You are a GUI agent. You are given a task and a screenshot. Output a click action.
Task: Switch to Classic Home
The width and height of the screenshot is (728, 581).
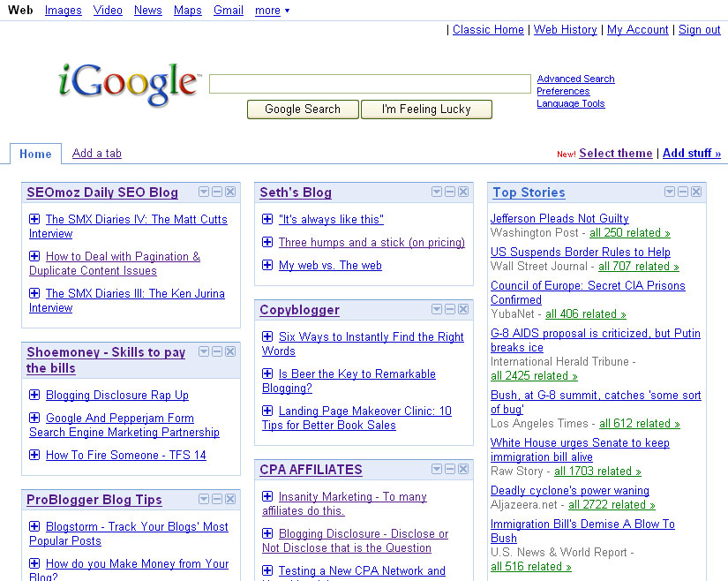(489, 30)
